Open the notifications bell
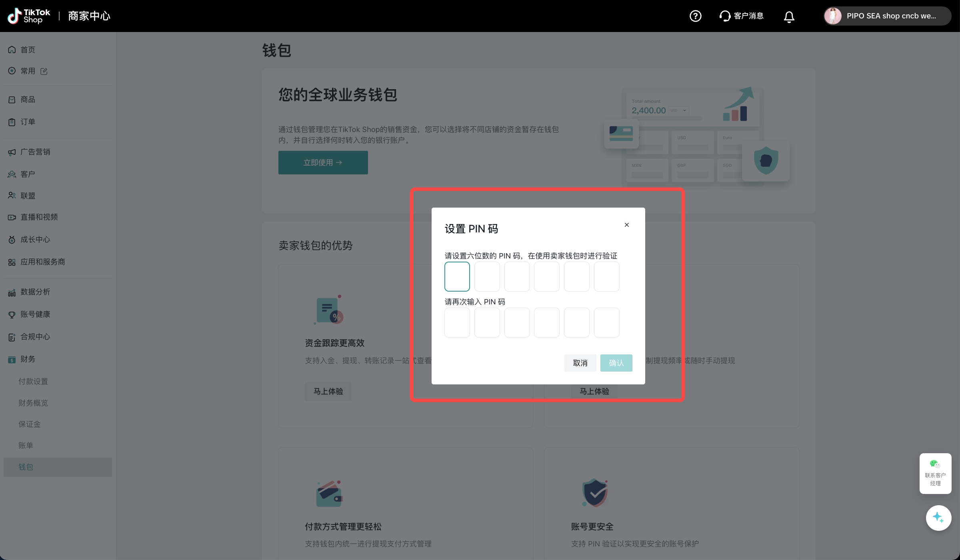The image size is (960, 560). [789, 16]
